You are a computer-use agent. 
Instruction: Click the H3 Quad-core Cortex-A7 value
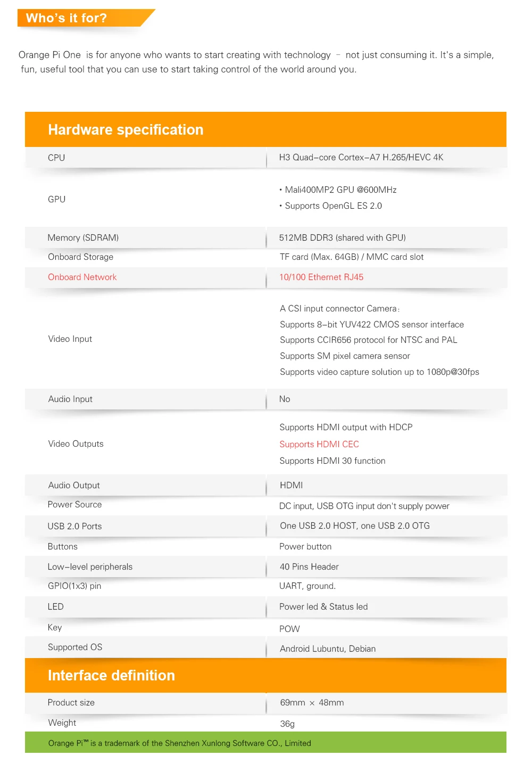[361, 158]
